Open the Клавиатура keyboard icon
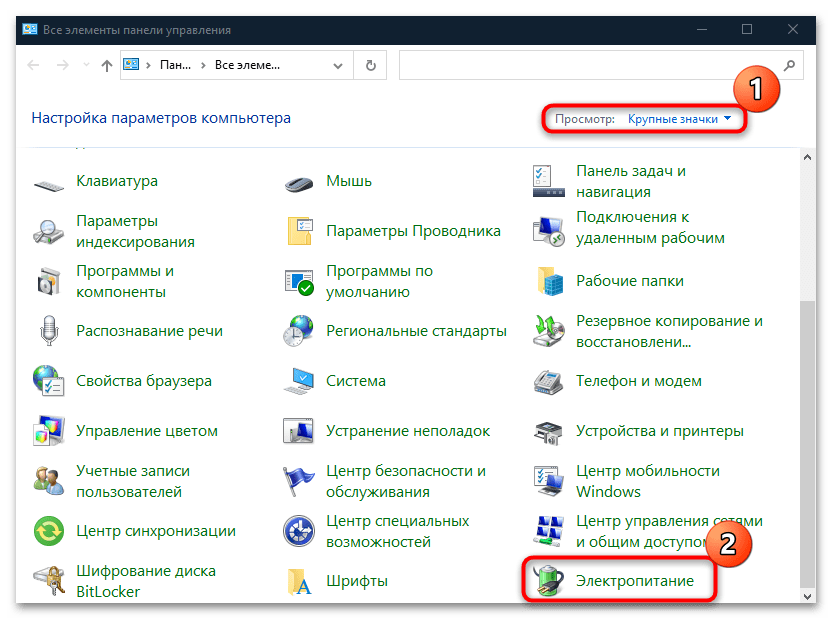832x619 pixels. point(48,182)
